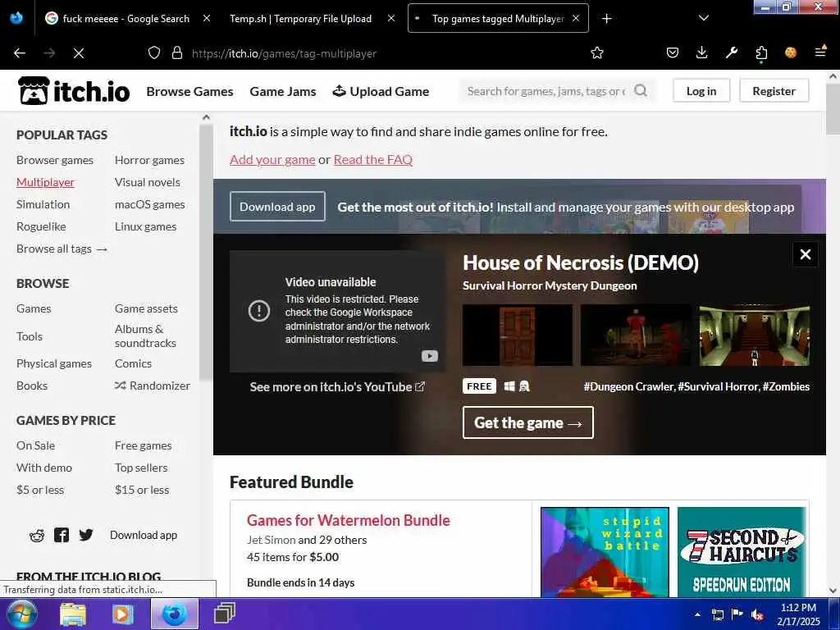Open Add your game link
This screenshot has width=840, height=630.
coord(272,160)
